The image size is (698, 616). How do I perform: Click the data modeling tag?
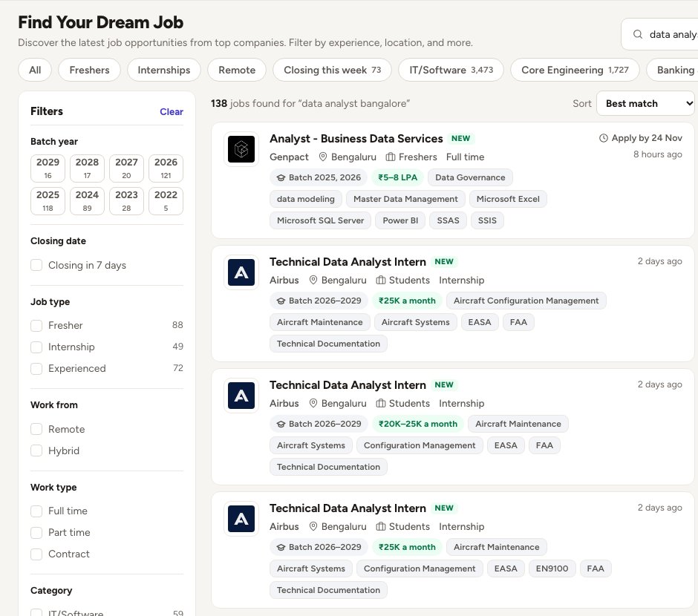[x=305, y=199]
